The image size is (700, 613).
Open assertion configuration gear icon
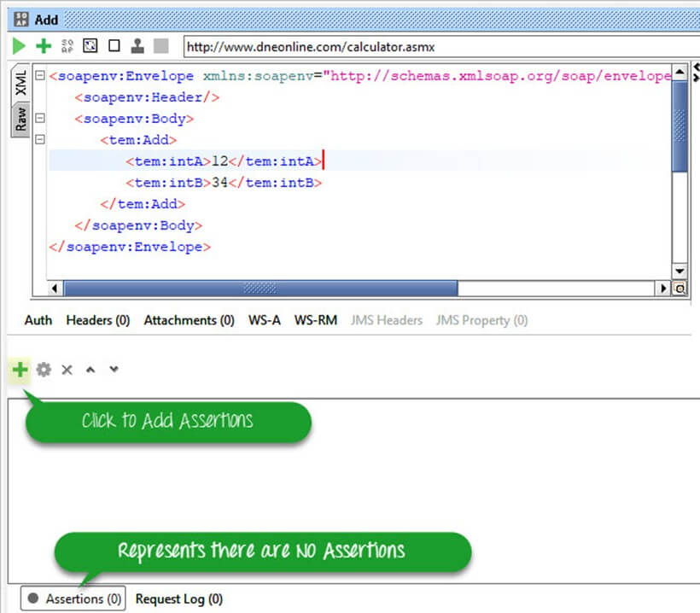tap(44, 370)
